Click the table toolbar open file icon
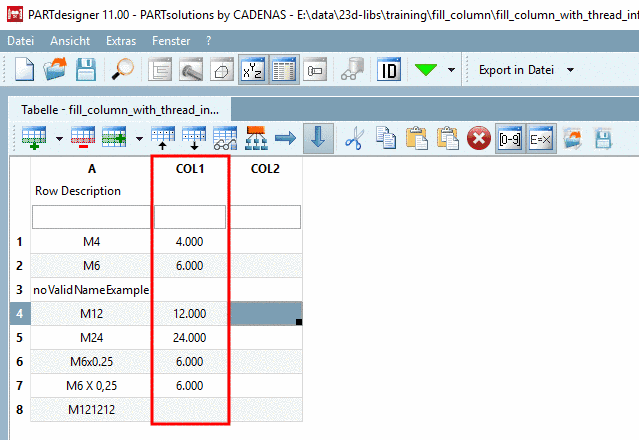 point(572,138)
